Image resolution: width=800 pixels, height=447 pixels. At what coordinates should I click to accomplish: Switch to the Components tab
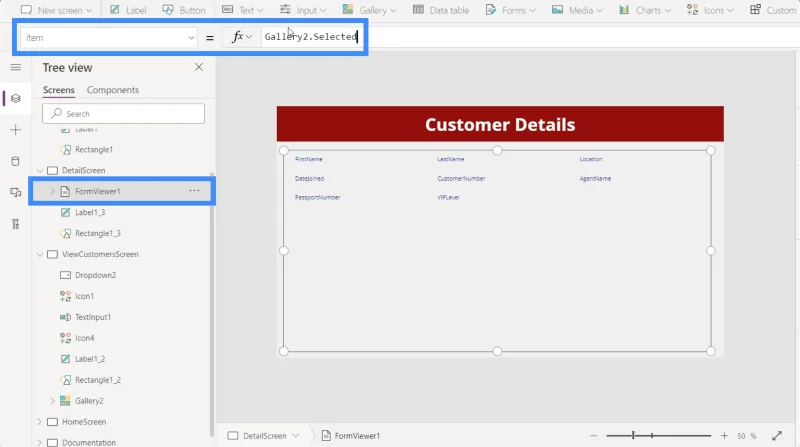(113, 90)
